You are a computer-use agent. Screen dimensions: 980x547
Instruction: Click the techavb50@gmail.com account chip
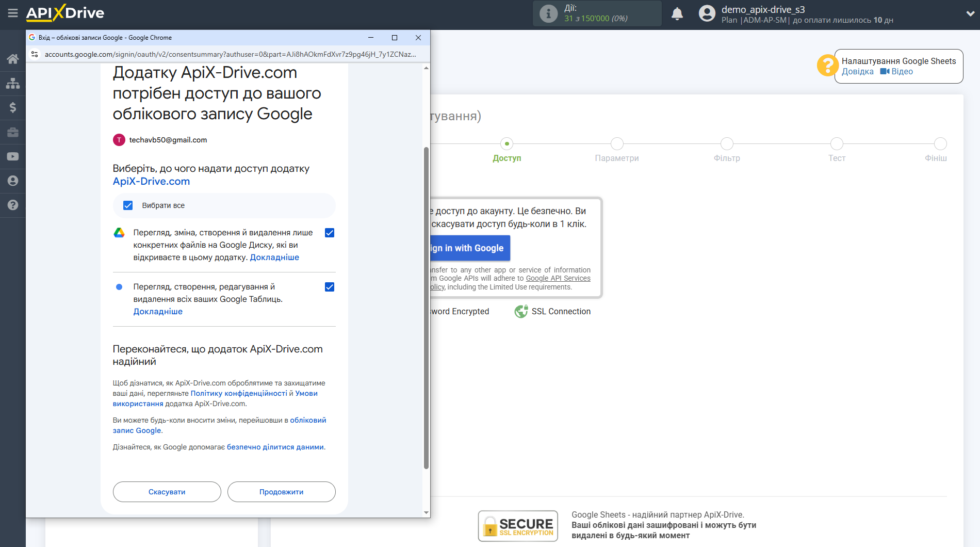pos(160,140)
